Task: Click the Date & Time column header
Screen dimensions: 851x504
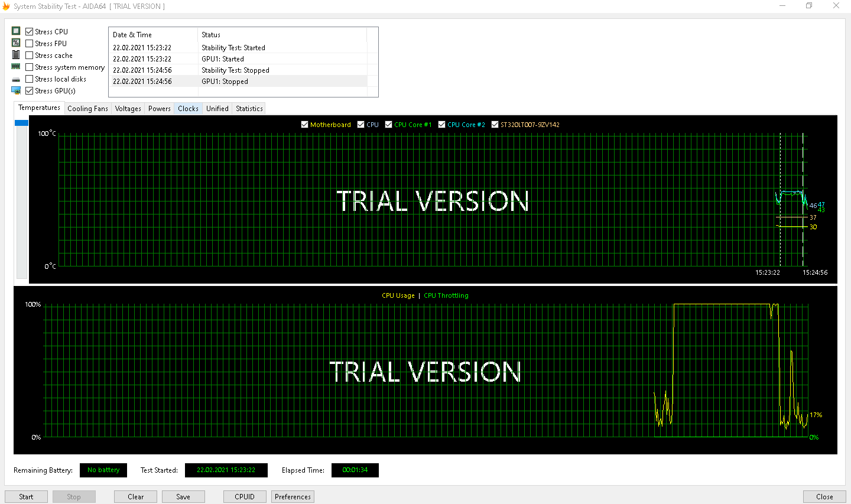Action: tap(154, 35)
